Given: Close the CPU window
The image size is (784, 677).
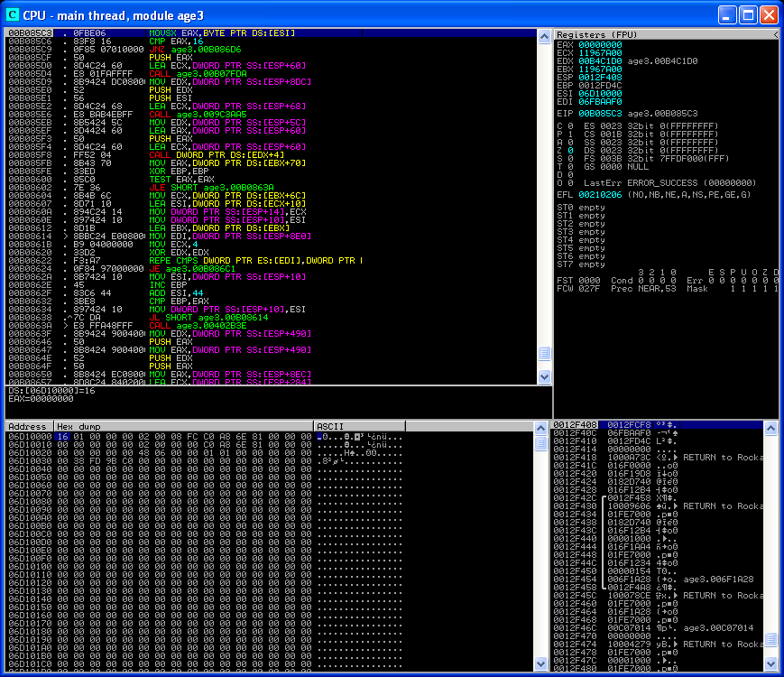Looking at the screenshot, I should (x=769, y=15).
